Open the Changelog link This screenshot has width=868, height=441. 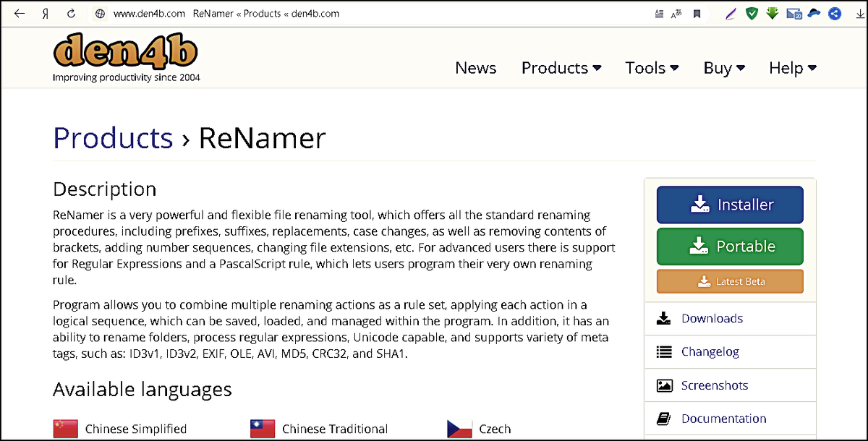coord(710,352)
